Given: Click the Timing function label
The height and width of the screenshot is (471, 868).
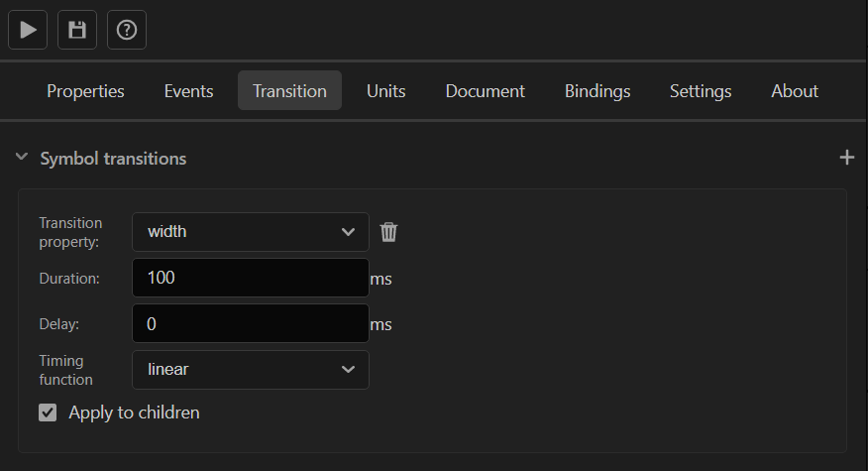Looking at the screenshot, I should 65,370.
